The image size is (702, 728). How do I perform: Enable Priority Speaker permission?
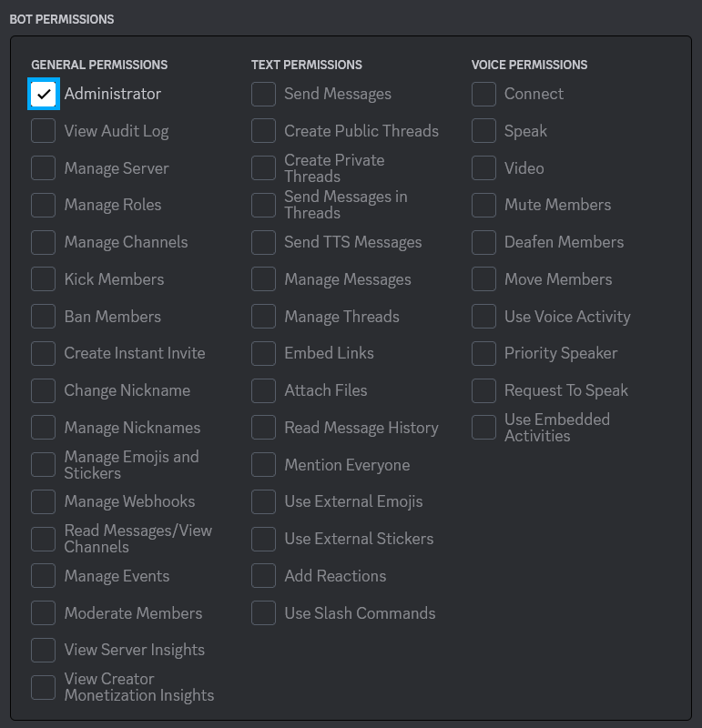[x=483, y=353]
